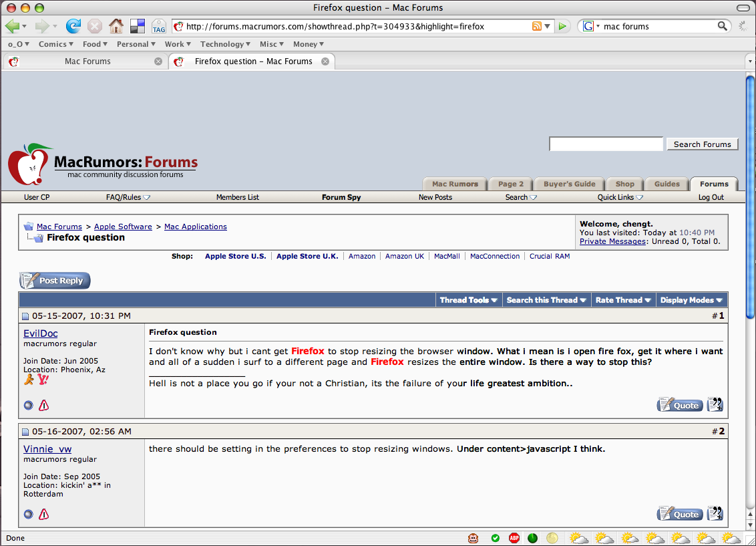Click EvilDoc's Yahoo messenger icon
The width and height of the screenshot is (756, 546).
[43, 380]
